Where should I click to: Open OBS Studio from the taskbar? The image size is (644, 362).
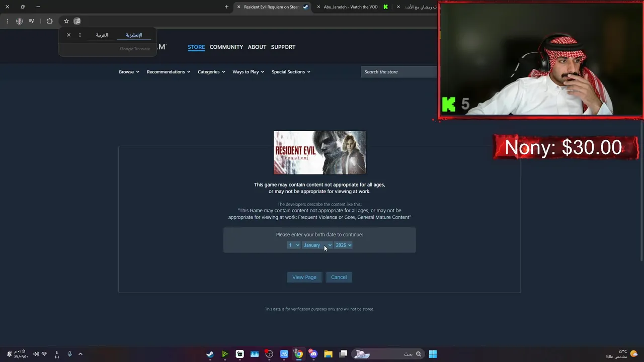coord(269,354)
